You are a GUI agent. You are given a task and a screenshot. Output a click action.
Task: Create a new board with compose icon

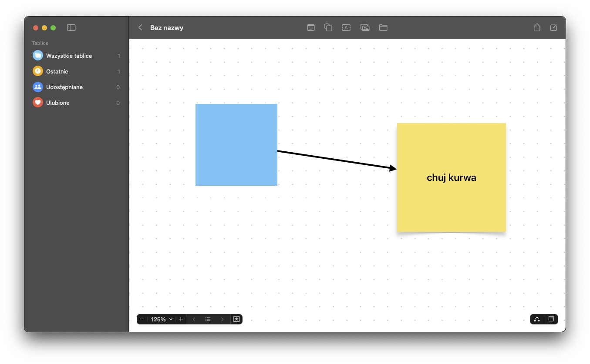tap(554, 28)
